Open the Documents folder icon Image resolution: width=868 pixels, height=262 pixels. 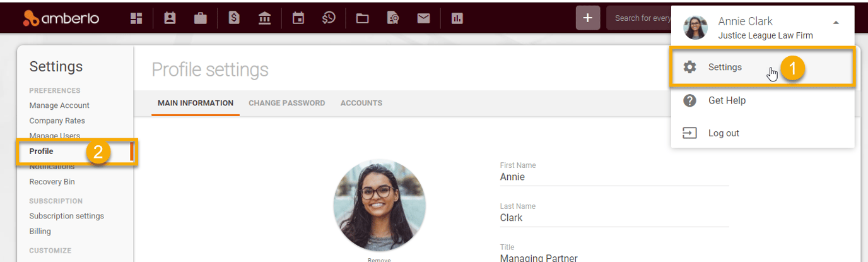click(362, 18)
